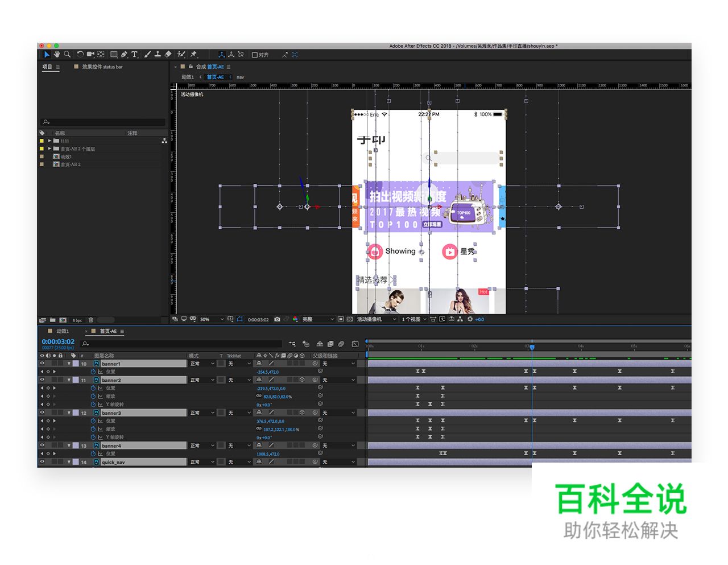This screenshot has width=728, height=565.
Task: Open the 1个视图 view layout dropdown
Action: click(x=414, y=319)
